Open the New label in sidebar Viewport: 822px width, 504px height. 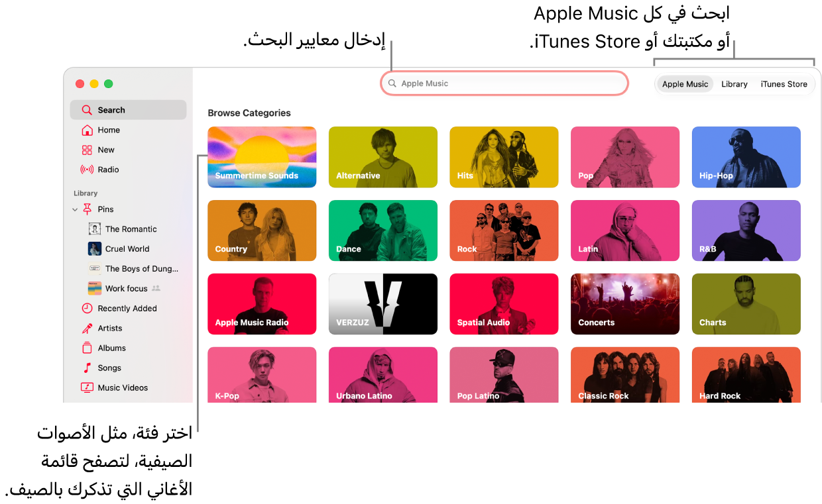[106, 150]
